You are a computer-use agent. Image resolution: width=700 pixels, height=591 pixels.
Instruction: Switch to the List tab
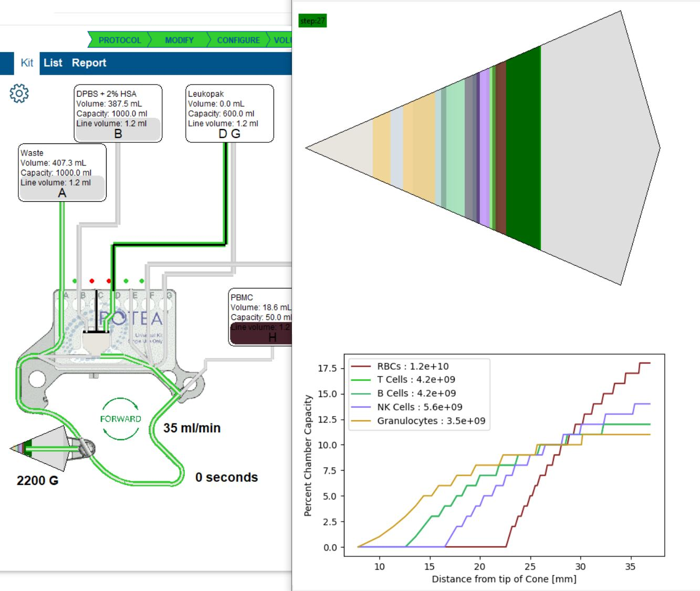tap(53, 63)
